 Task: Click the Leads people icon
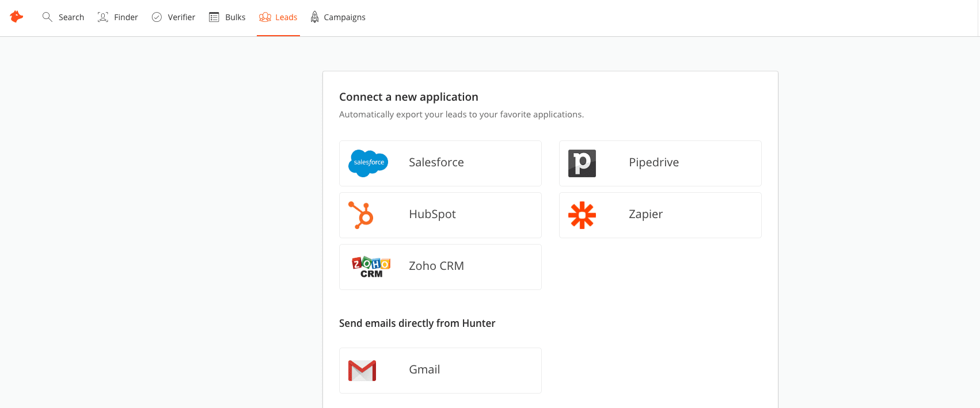pos(265,17)
